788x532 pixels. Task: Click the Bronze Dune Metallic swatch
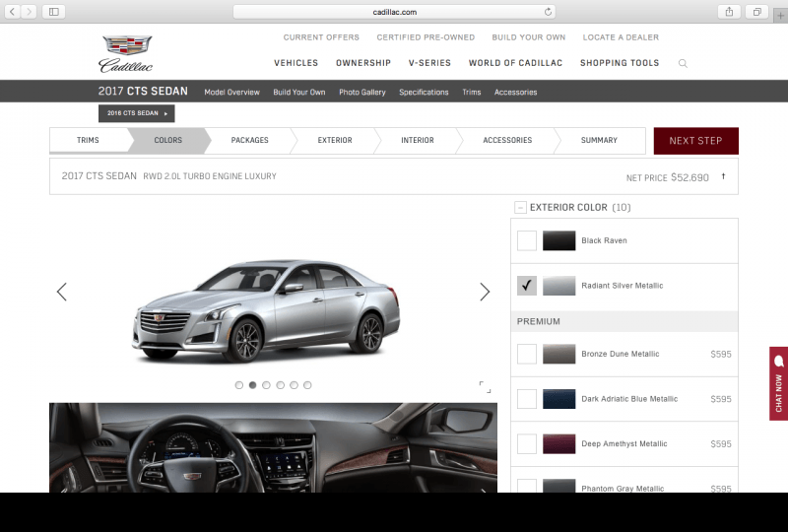(558, 354)
